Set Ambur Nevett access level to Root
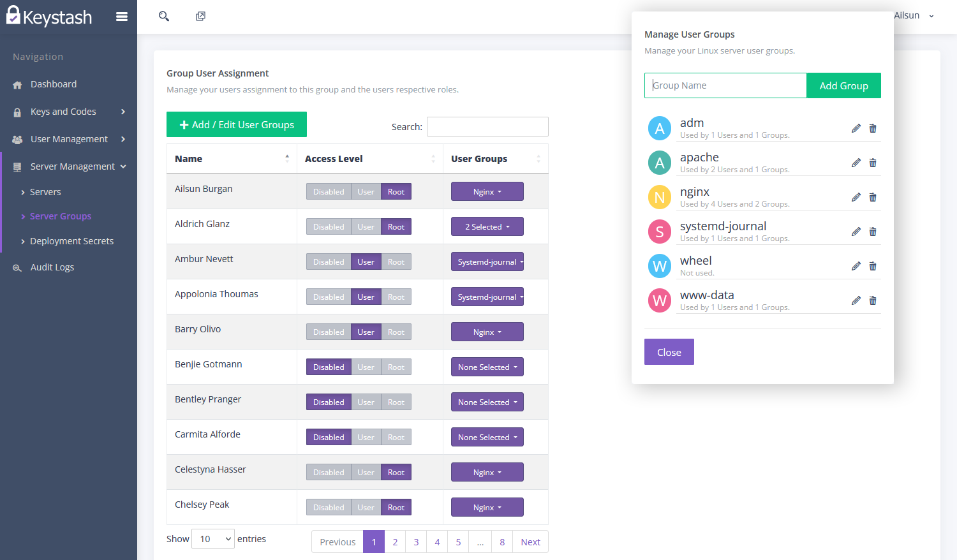 point(396,262)
